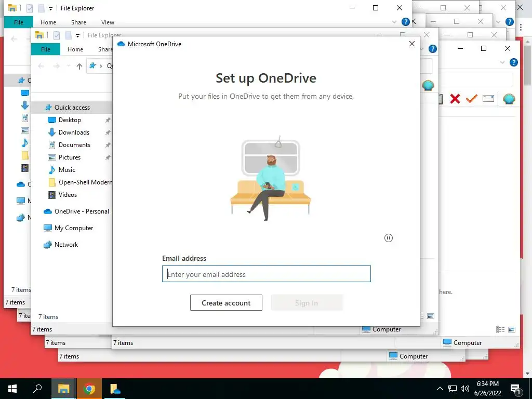This screenshot has height=399, width=532.
Task: Click the pin icon beside Documents
Action: 108,145
